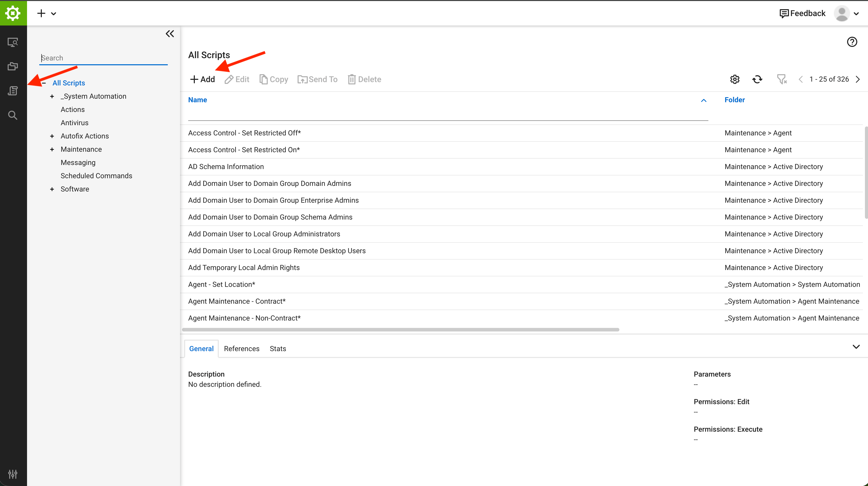Open the grid settings gear icon
This screenshot has width=868, height=486.
(x=735, y=79)
